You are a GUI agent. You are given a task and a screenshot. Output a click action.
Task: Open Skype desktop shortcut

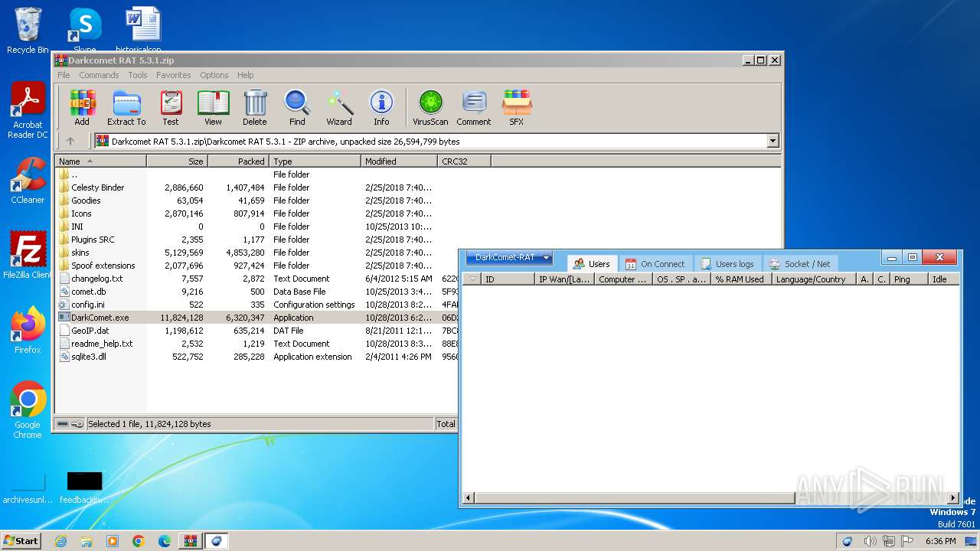[x=85, y=31]
